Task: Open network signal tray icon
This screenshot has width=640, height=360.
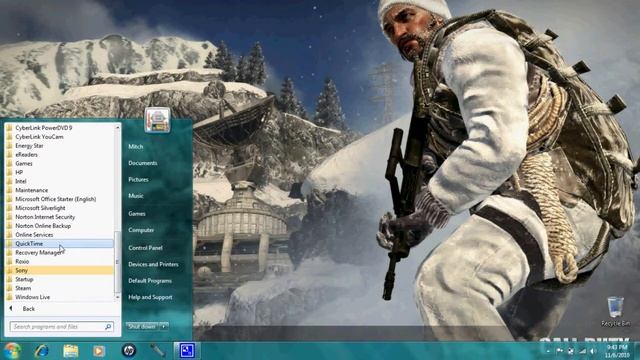Action: click(x=582, y=351)
